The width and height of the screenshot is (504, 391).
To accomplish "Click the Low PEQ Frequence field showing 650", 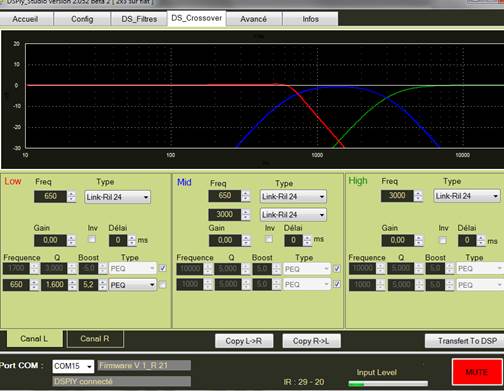I will tap(16, 285).
